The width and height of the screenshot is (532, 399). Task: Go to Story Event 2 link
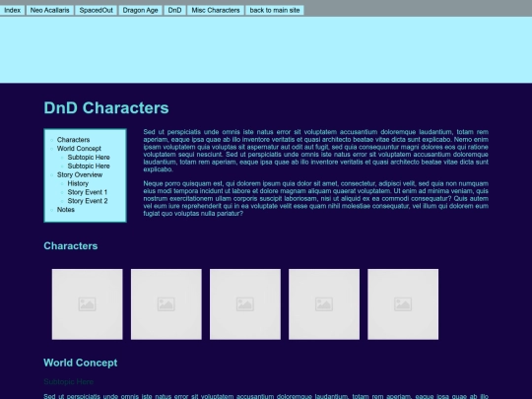click(x=88, y=201)
